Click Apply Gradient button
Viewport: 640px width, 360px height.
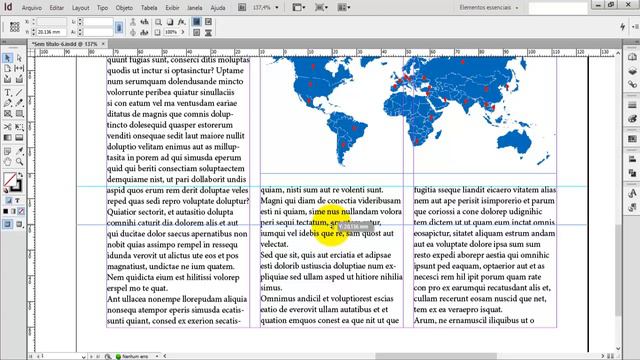pyautogui.click(x=13, y=211)
